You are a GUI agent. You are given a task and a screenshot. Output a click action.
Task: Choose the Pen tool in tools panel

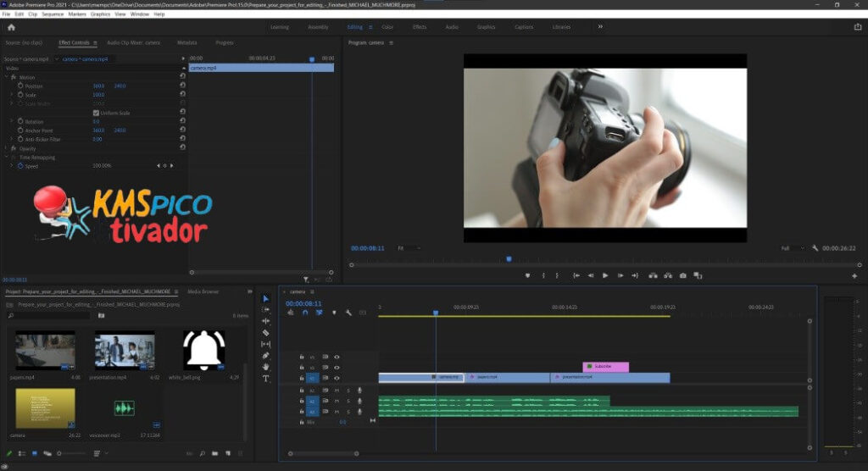click(x=265, y=355)
